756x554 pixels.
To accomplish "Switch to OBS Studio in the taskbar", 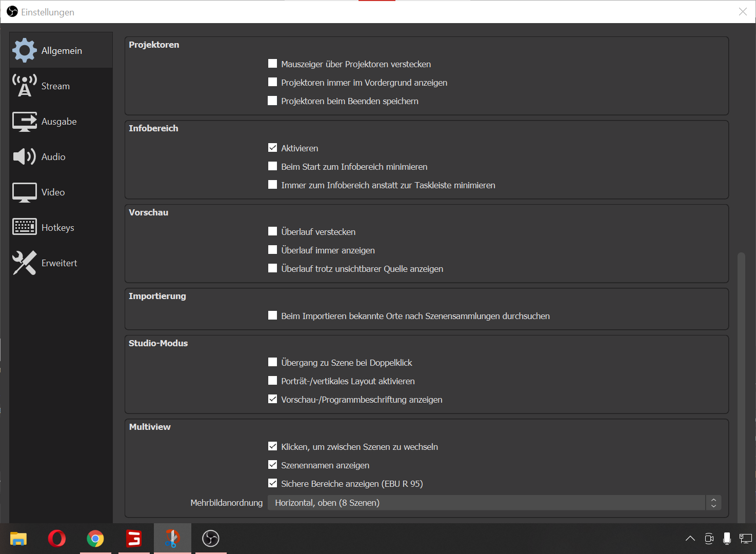I will [x=210, y=538].
